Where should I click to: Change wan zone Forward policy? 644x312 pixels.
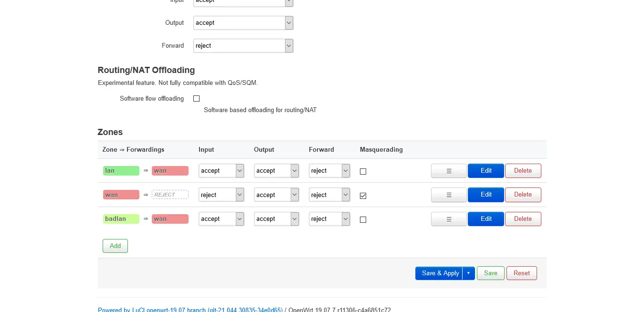(x=329, y=195)
